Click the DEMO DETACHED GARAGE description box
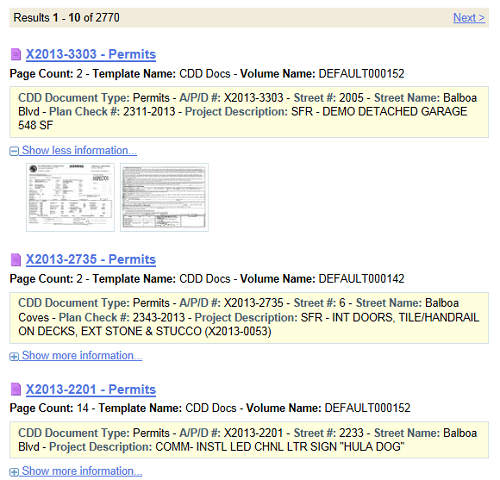The image size is (500, 480). 249,112
